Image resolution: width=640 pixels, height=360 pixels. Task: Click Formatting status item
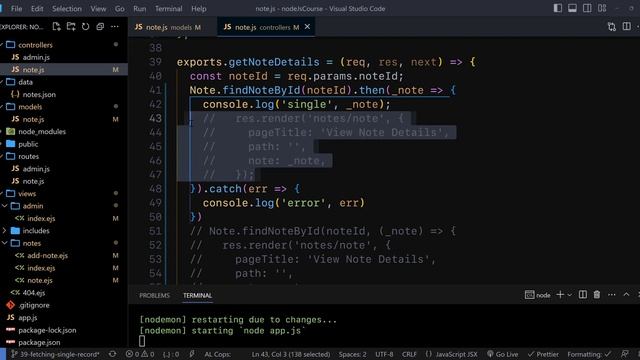point(589,354)
